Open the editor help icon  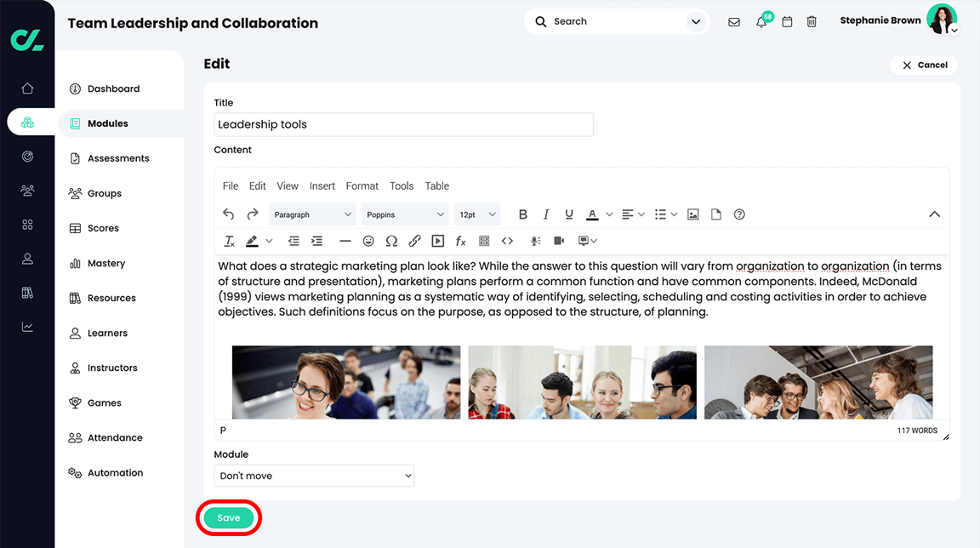click(x=739, y=214)
